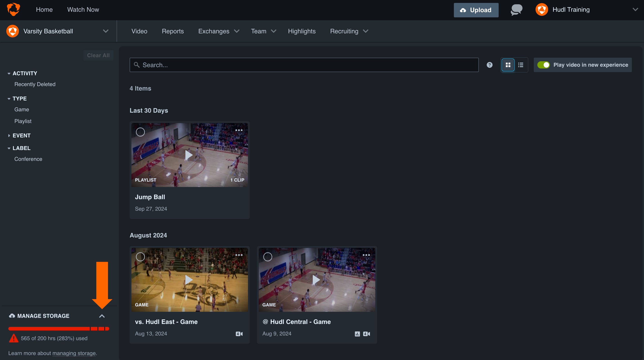Click the Hudl logo top left
This screenshot has height=360, width=644.
pos(14,9)
